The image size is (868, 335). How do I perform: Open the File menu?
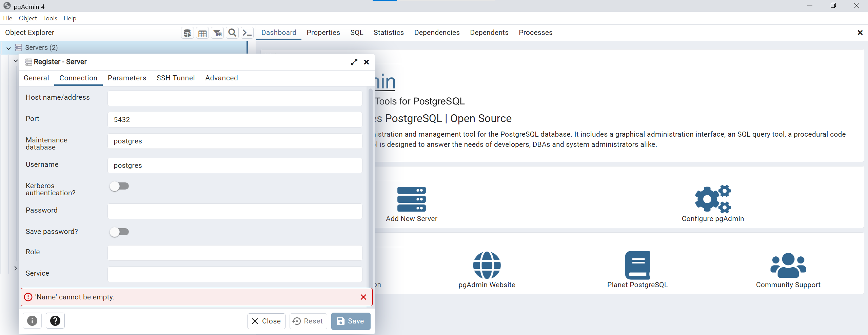click(x=7, y=18)
